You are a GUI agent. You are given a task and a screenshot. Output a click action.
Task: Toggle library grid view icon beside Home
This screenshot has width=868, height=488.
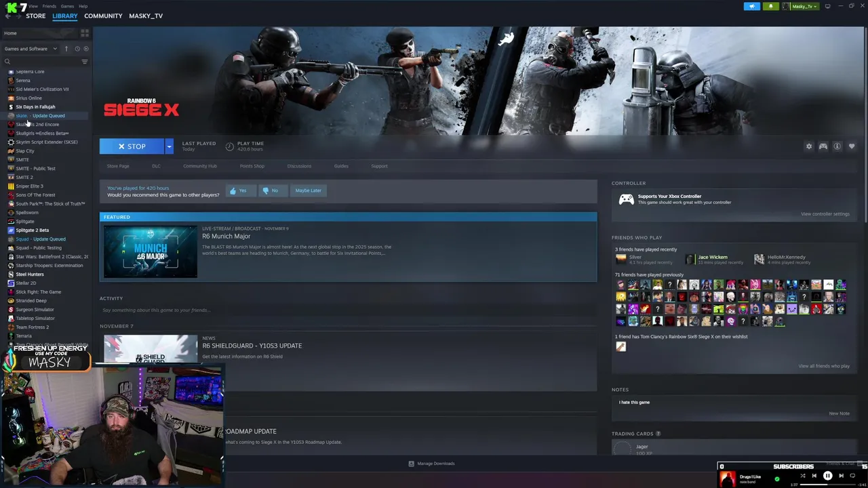[85, 33]
